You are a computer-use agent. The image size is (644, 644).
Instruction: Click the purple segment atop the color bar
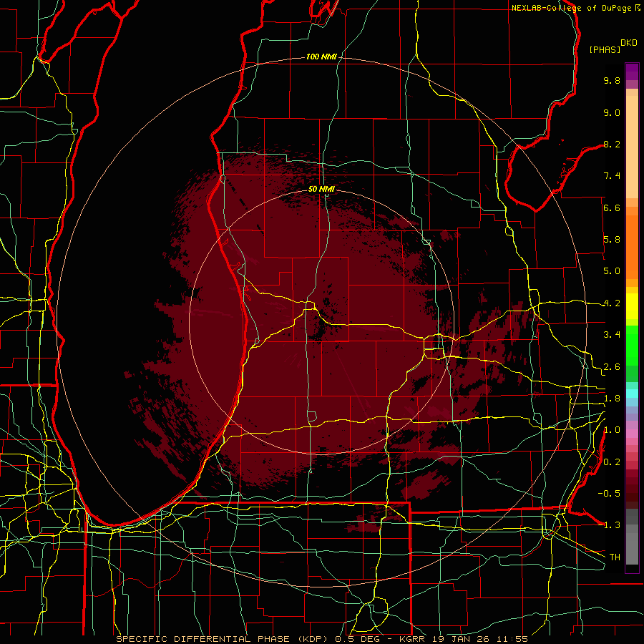point(632,72)
